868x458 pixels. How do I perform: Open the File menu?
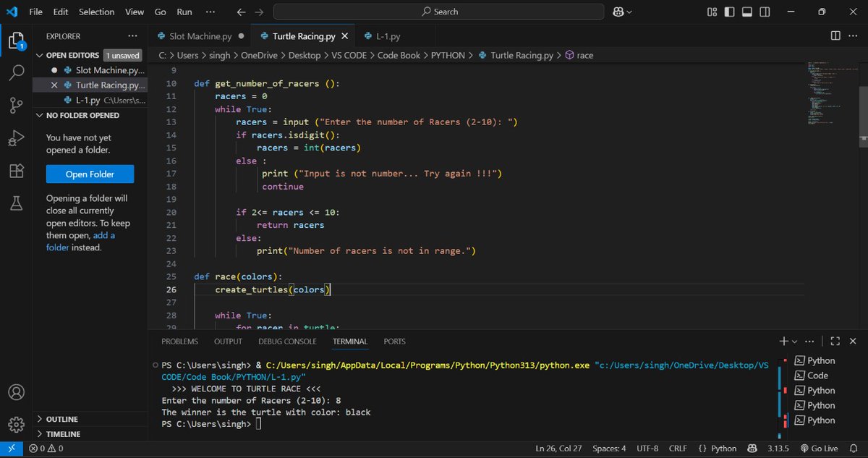(36, 12)
